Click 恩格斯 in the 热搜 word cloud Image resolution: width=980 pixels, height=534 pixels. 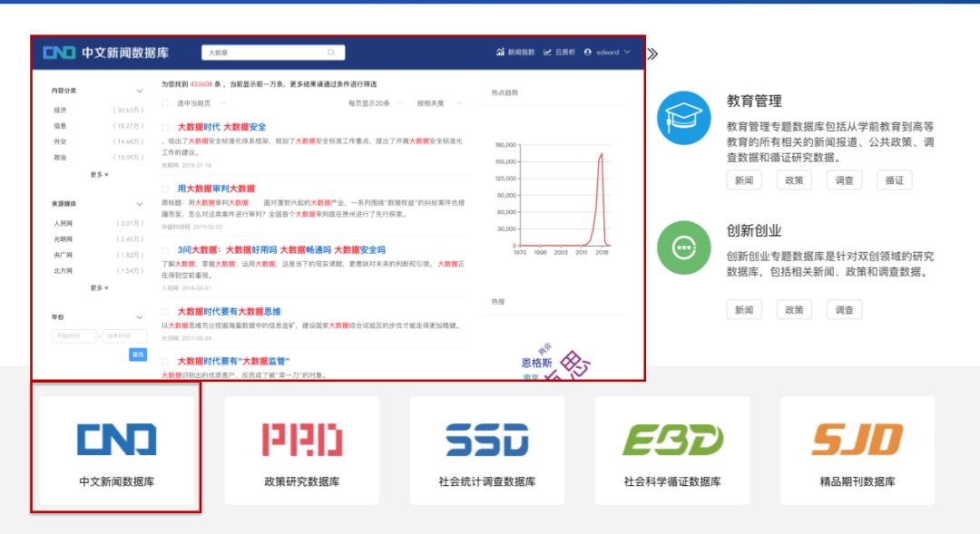[536, 363]
